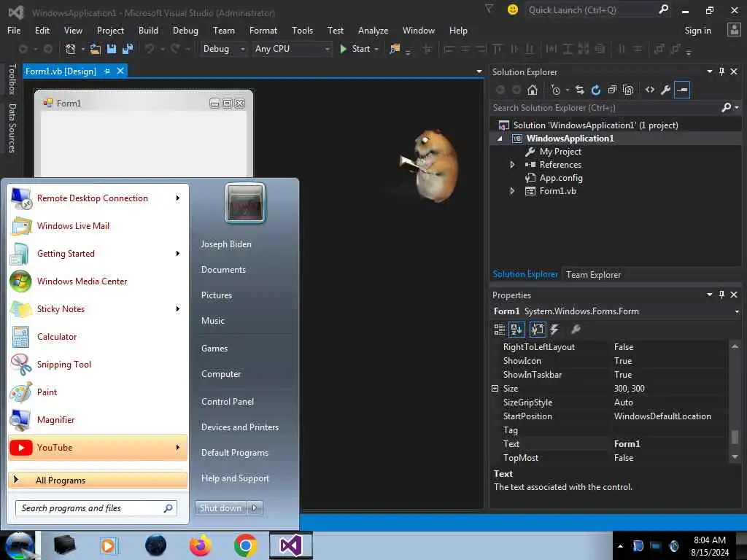Screen dimensions: 747x560
Task: Click Google Chrome icon in the taskbar
Action: point(245,545)
